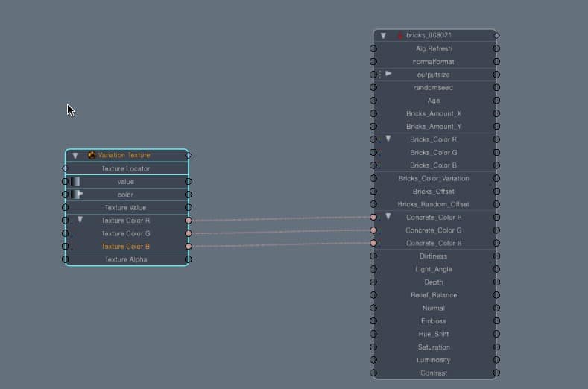Click the color gradient flag icon
The height and width of the screenshot is (389, 588).
[76, 194]
